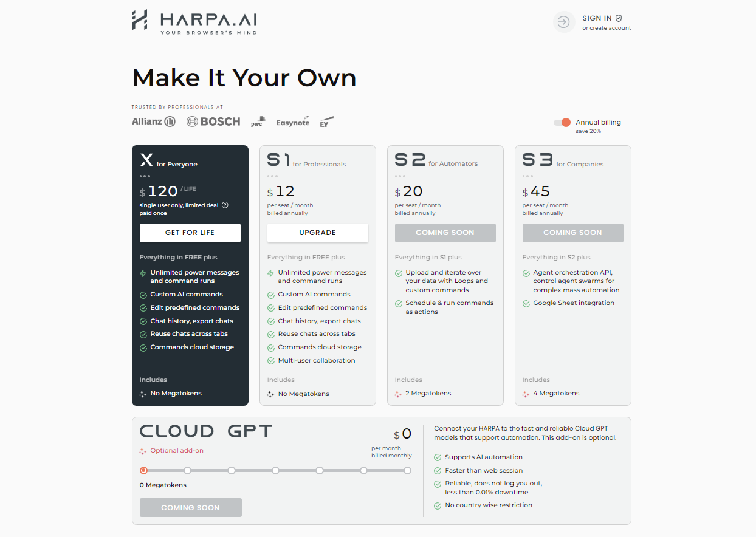Click the '0 Megatokens' slider label
The height and width of the screenshot is (537, 756).
point(163,485)
